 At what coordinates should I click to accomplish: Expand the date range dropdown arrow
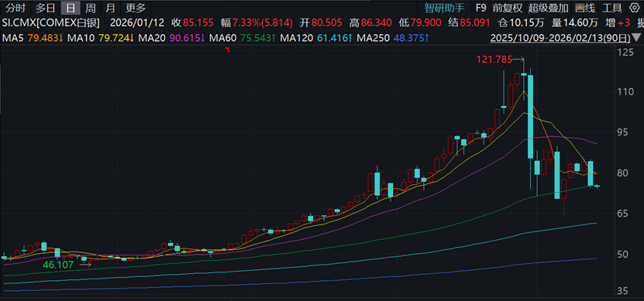pyautogui.click(x=637, y=38)
